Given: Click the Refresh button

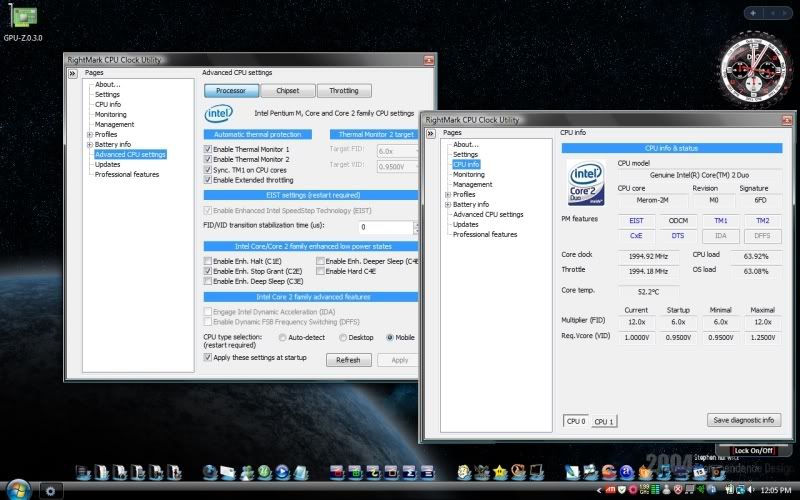Looking at the screenshot, I should tap(348, 360).
